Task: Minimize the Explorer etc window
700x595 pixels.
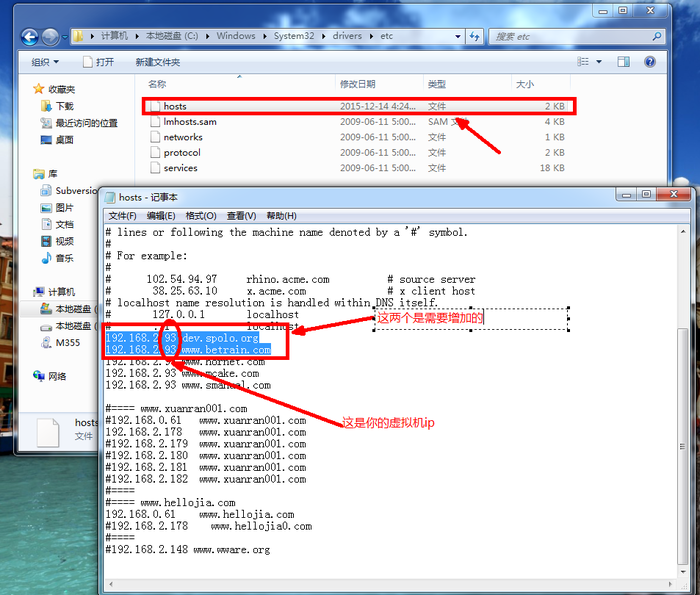Action: 603,11
